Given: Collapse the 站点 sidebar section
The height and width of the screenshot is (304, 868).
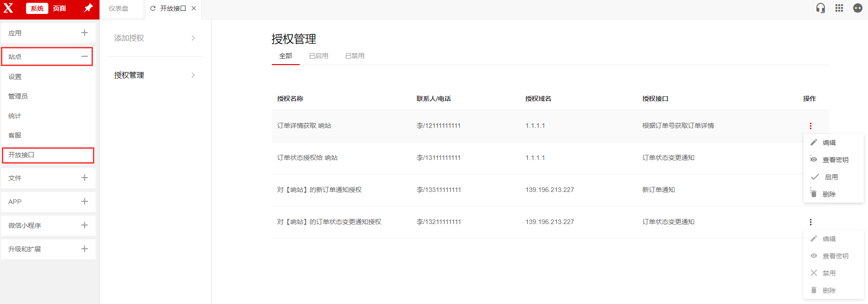Looking at the screenshot, I should tap(84, 57).
